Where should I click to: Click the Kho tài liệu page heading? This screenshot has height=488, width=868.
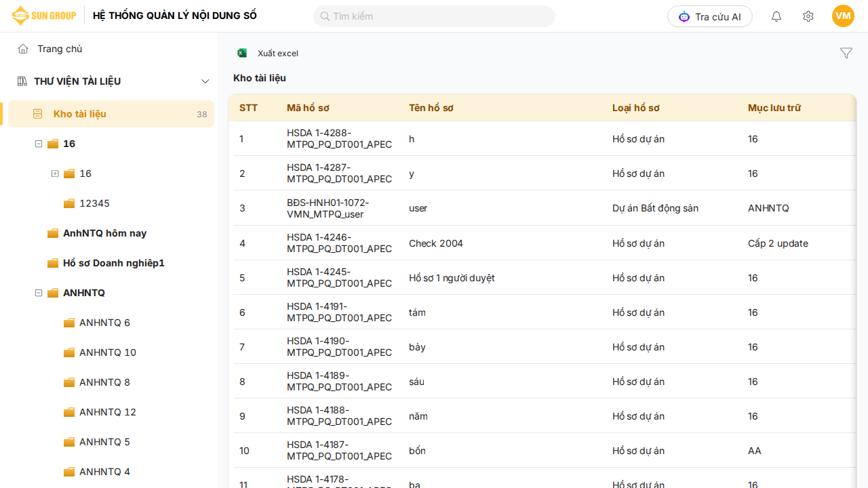tap(260, 78)
